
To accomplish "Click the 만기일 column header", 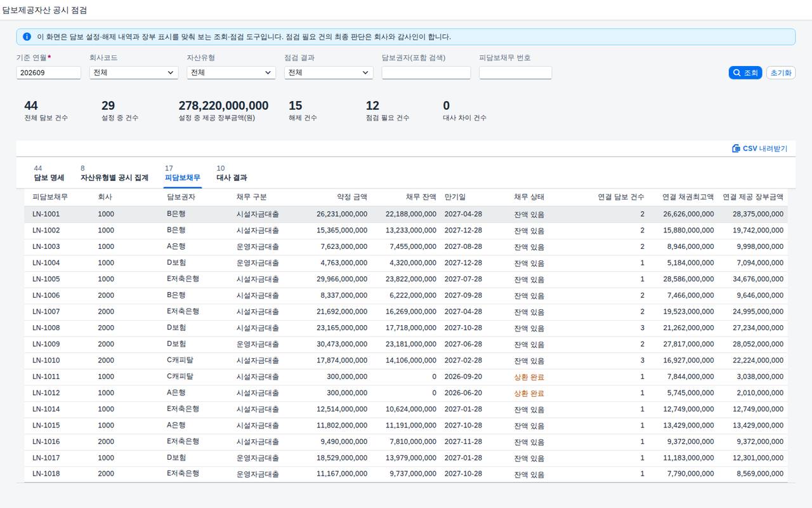I will (455, 197).
